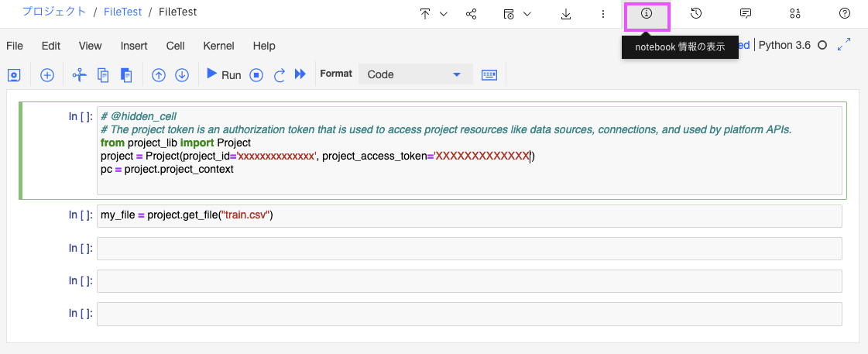Interrupt the kernel with stop icon
The height and width of the screenshot is (354, 868).
[x=256, y=75]
